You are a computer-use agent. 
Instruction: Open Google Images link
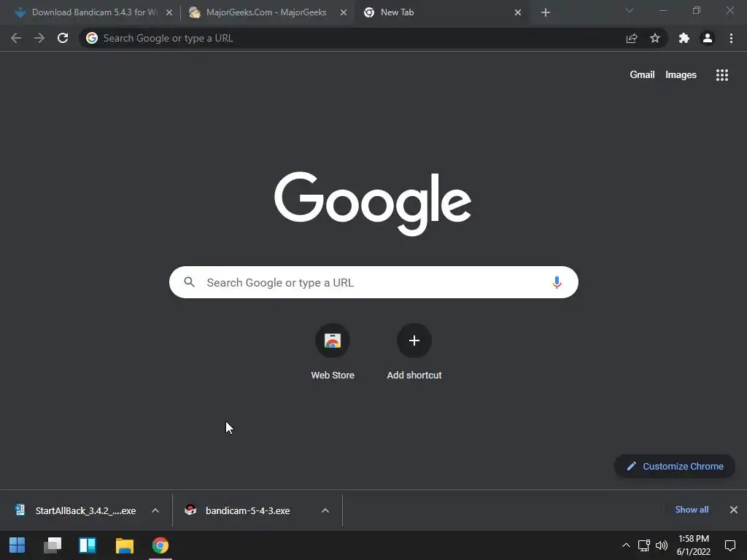(x=681, y=75)
